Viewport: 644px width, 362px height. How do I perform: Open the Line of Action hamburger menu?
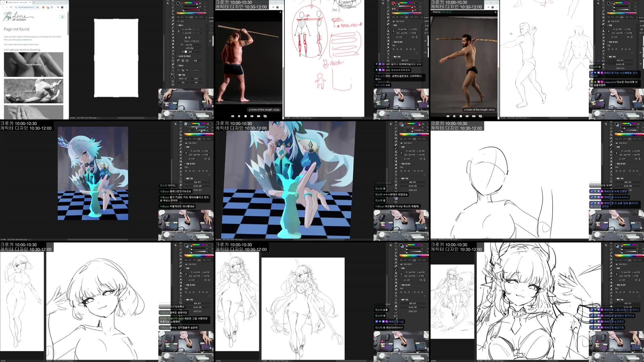coord(62,17)
